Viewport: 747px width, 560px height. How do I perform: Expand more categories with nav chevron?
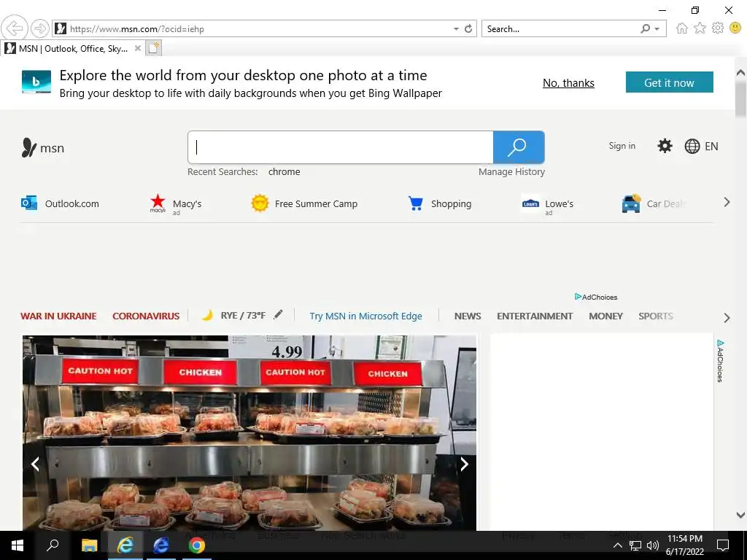click(x=727, y=318)
